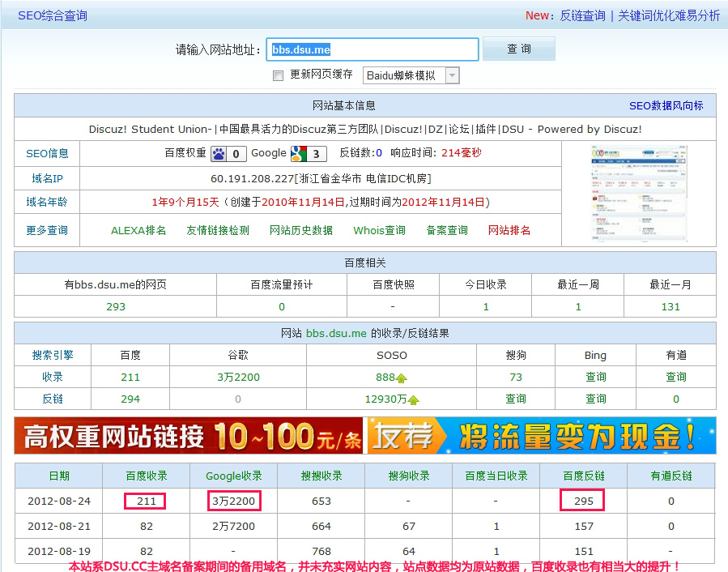
Task: Click the 最近一月 value 131
Action: tap(671, 307)
